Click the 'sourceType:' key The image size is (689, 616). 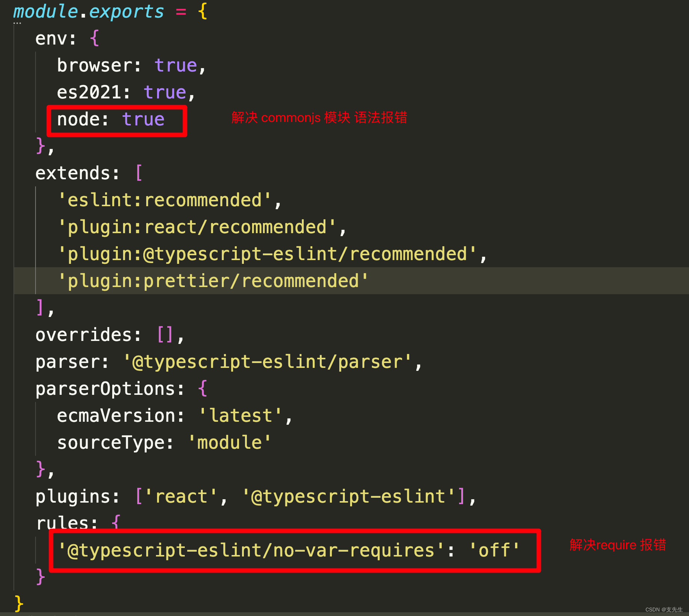pos(116,443)
